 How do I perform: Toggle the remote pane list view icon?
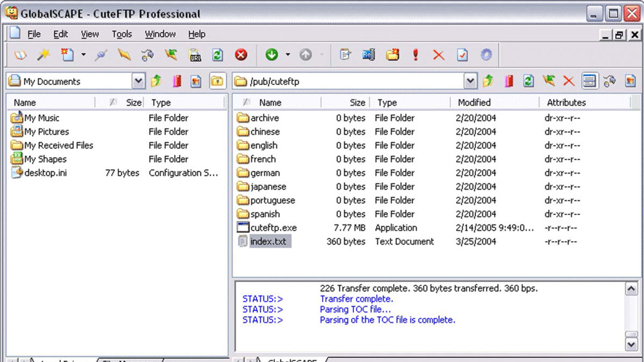[x=589, y=81]
